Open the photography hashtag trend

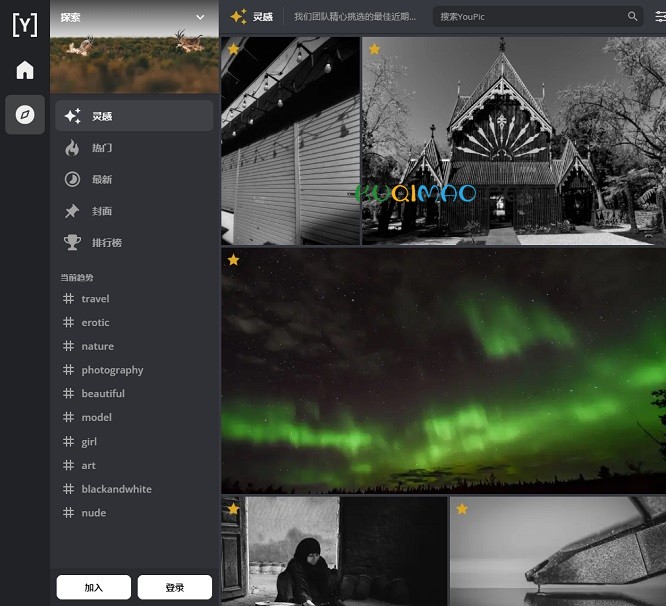[103, 370]
